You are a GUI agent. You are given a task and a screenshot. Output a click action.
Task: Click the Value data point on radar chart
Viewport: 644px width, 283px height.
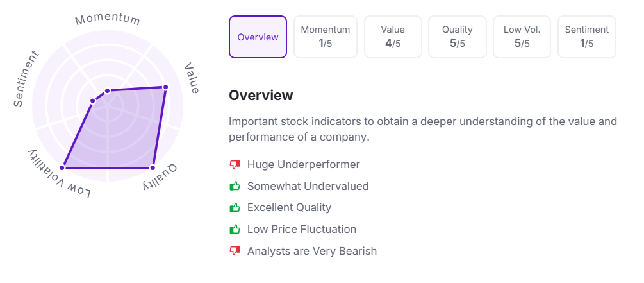165,87
